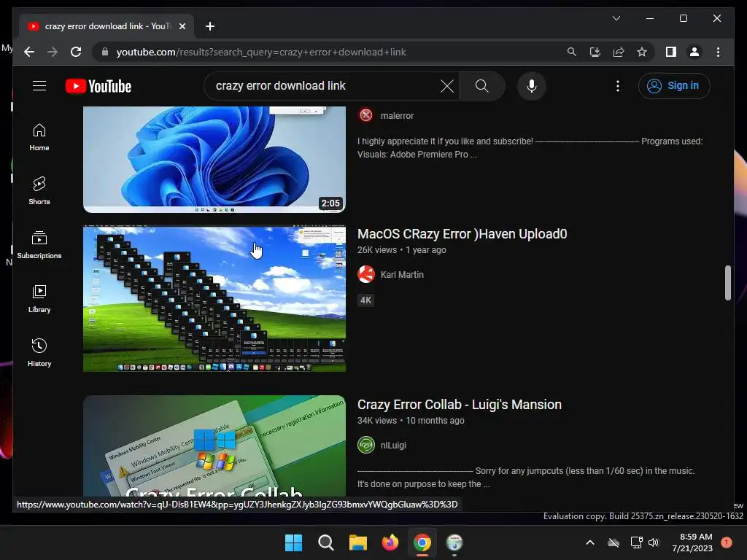Click the install app icon in address bar
Screen dimensions: 747x560
[595, 52]
